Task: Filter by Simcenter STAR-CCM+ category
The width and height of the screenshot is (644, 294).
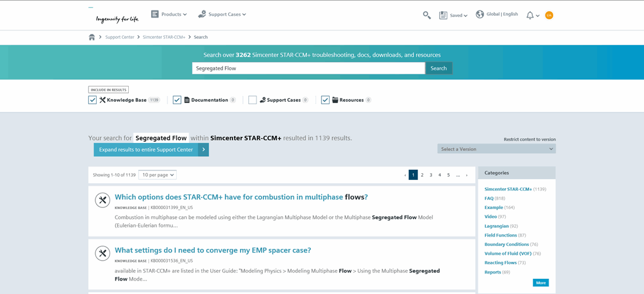Action: coord(508,189)
